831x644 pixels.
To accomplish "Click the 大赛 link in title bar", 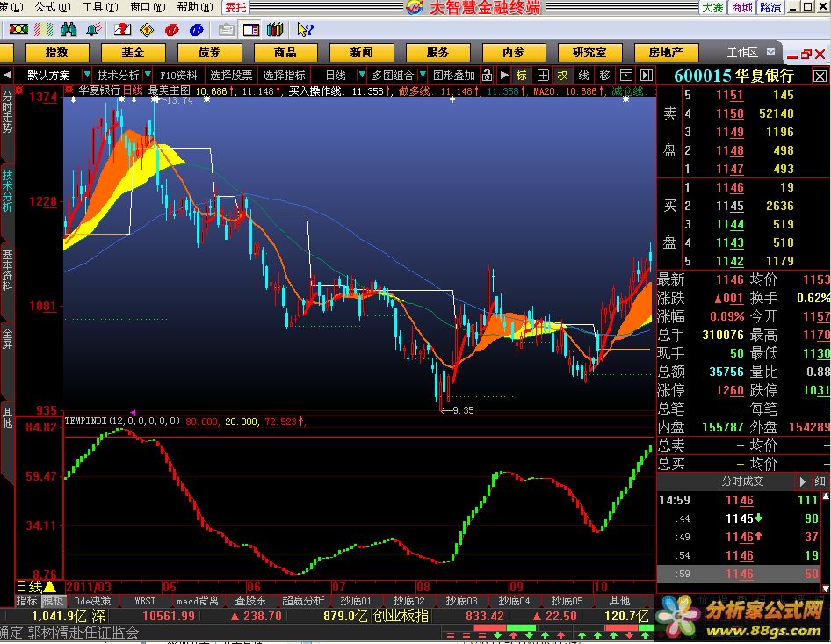I will point(712,7).
